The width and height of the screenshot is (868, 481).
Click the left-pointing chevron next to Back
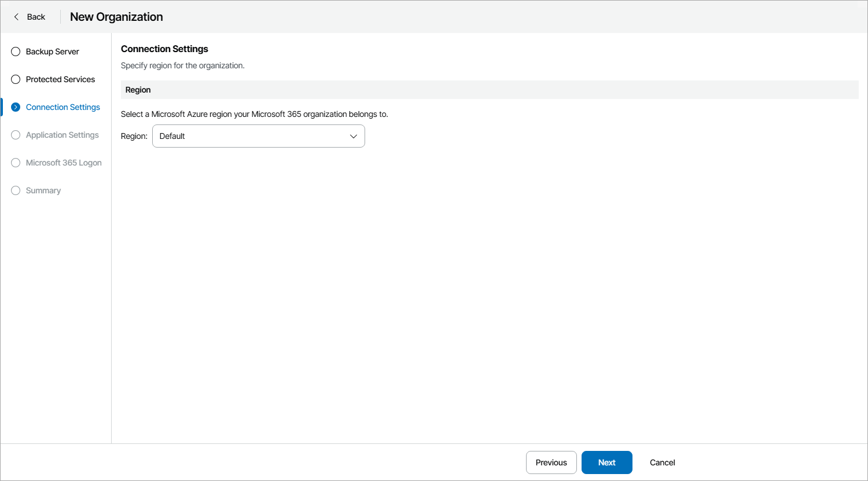[16, 17]
